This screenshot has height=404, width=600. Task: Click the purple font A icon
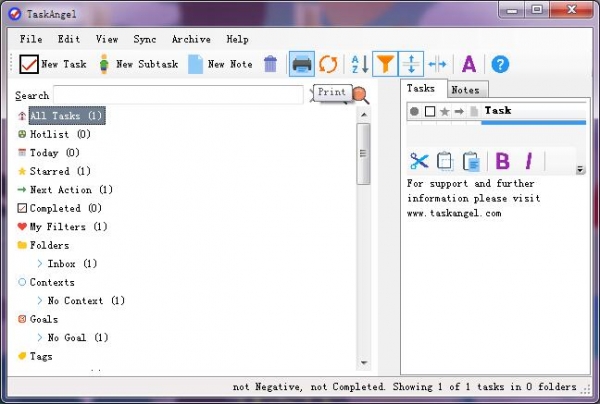pyautogui.click(x=469, y=64)
